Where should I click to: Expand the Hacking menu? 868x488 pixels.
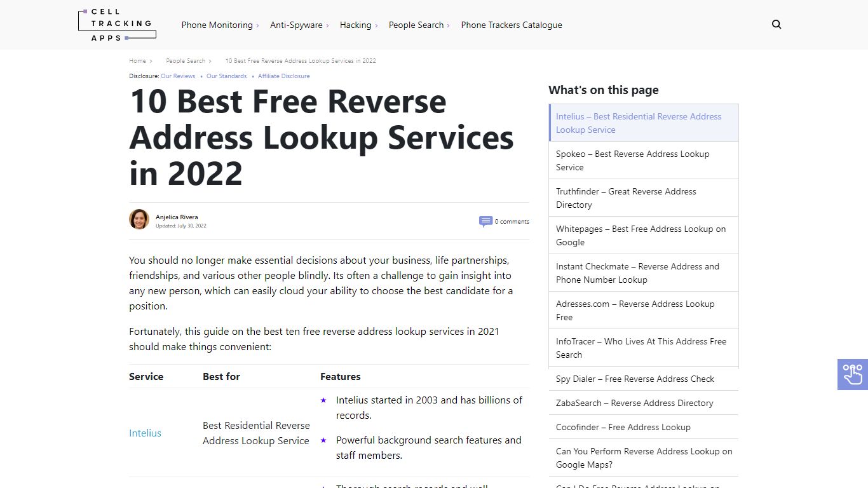coord(358,25)
